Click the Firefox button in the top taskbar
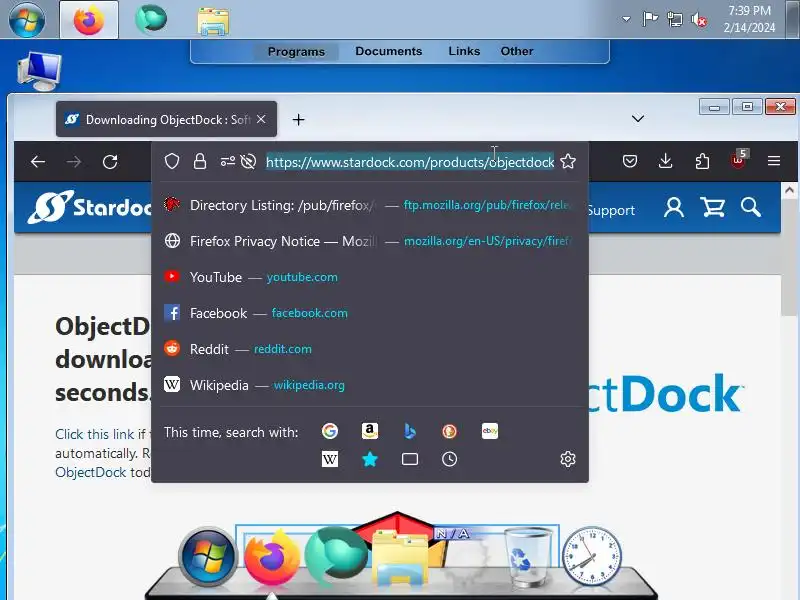The width and height of the screenshot is (800, 600). tap(89, 19)
